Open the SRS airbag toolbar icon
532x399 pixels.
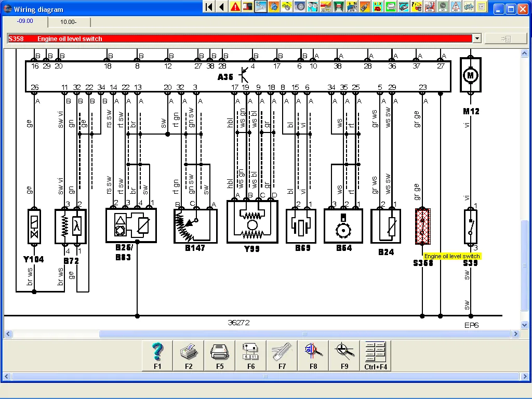tap(429, 6)
